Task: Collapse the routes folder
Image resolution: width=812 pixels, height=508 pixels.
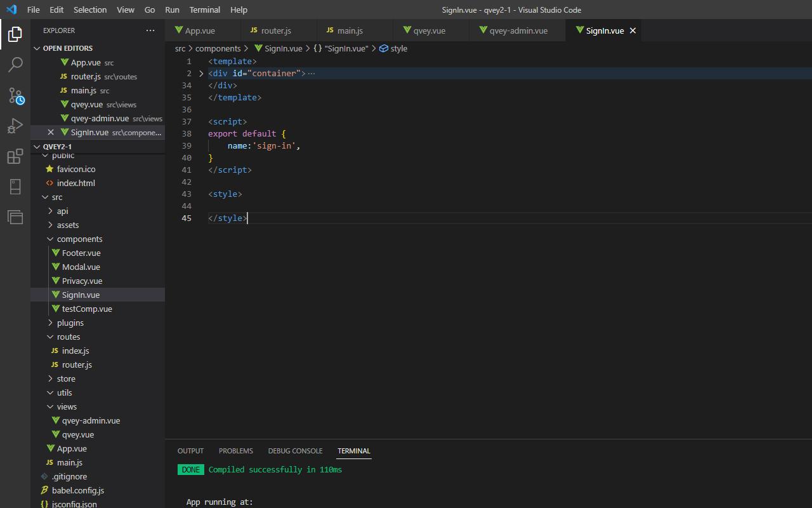Action: (x=98, y=337)
